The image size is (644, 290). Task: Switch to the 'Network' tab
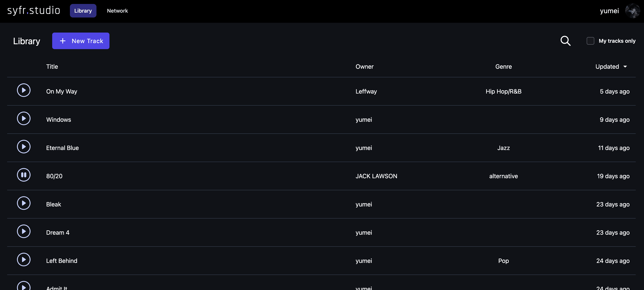(x=117, y=10)
